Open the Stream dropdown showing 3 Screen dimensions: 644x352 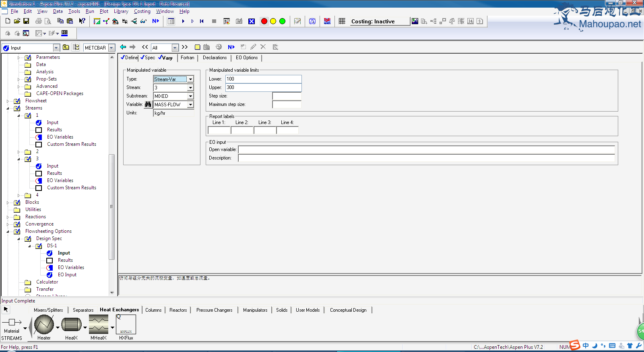pos(191,88)
